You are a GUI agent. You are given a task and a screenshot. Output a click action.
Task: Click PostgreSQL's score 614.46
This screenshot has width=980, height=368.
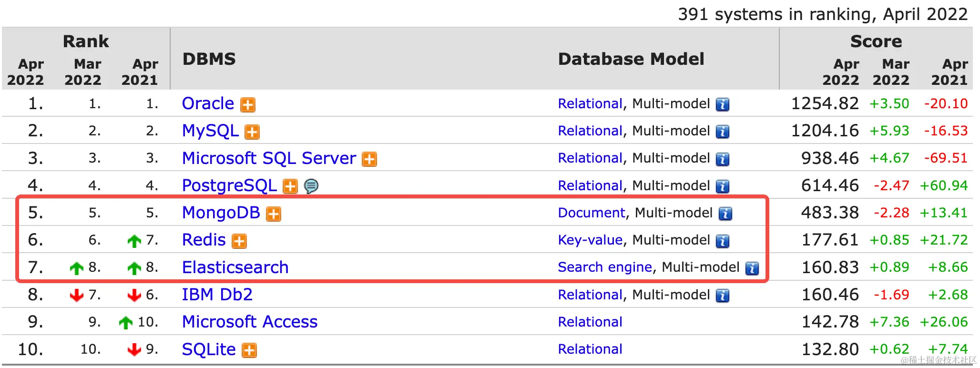(x=830, y=185)
